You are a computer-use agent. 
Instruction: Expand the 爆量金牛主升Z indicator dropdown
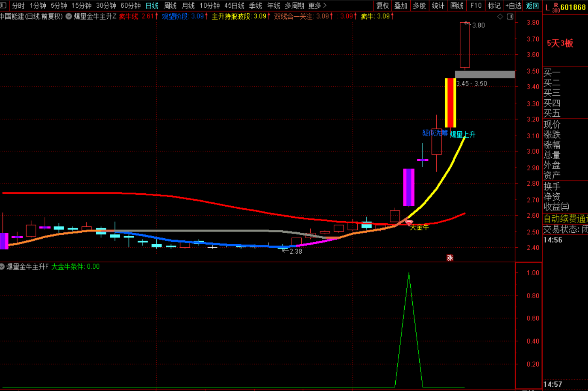pos(69,16)
